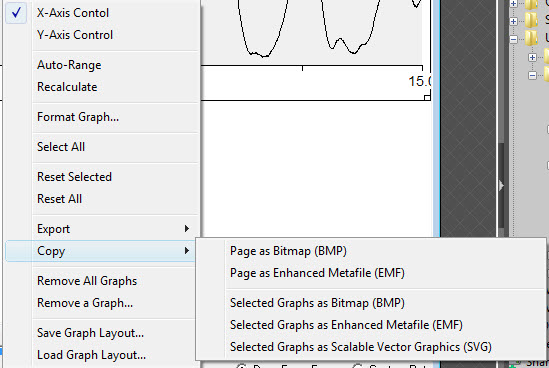This screenshot has width=549, height=368.
Task: Choose Remove All Graphs
Action: pyautogui.click(x=100, y=281)
